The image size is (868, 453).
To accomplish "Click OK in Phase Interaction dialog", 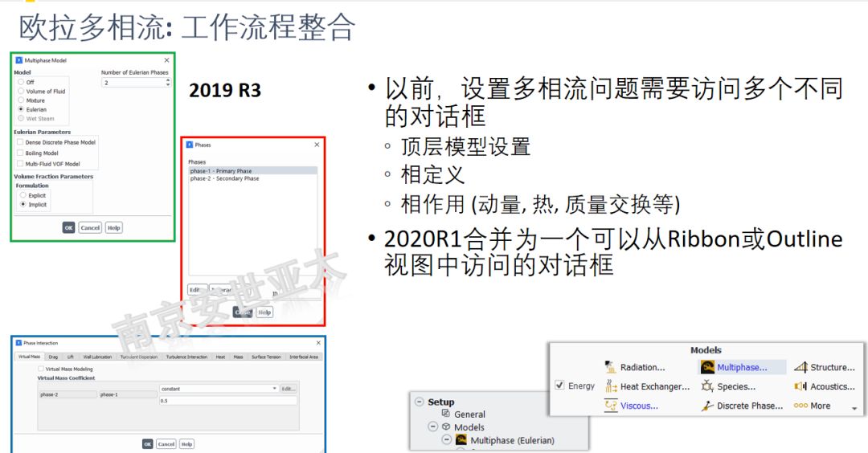I will tap(147, 443).
